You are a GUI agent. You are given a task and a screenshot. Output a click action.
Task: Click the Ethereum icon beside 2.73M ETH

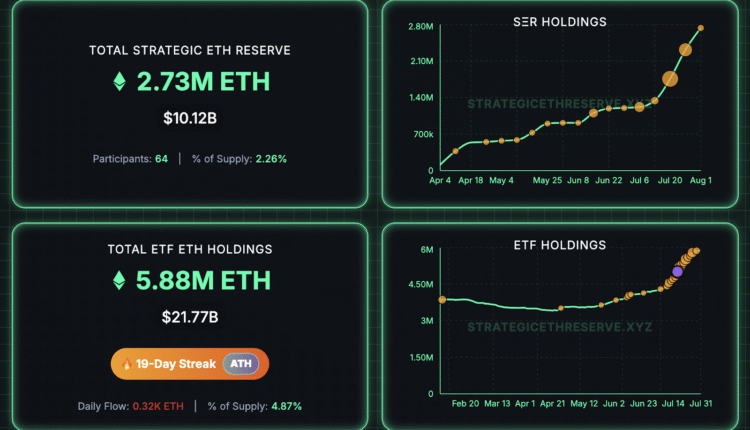(x=119, y=83)
